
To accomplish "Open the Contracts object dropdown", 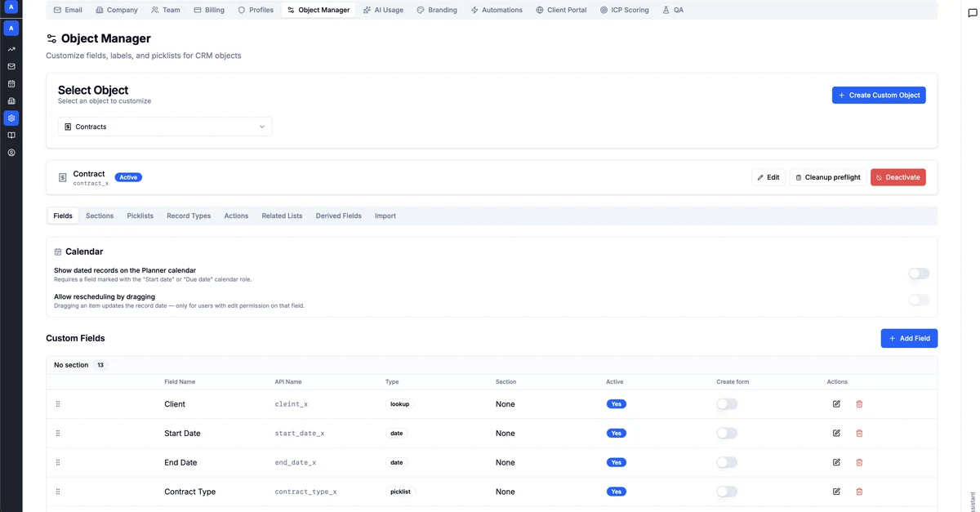I will (165, 127).
